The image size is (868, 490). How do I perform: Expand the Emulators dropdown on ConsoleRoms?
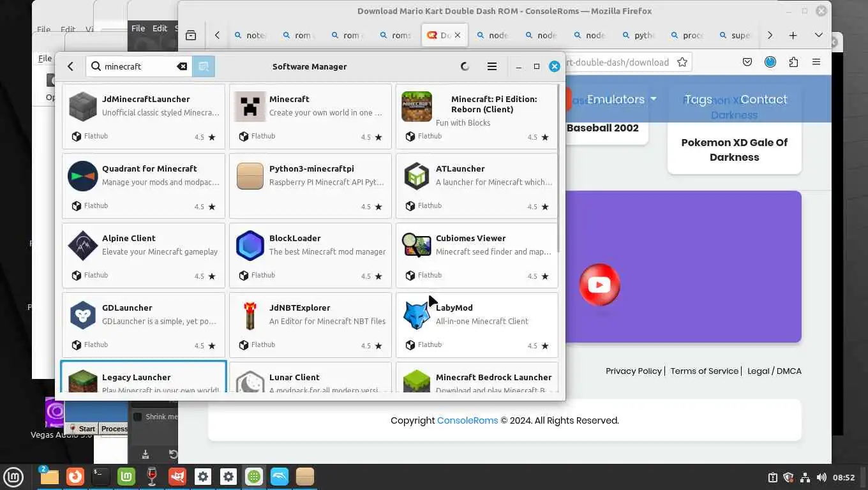pyautogui.click(x=622, y=99)
